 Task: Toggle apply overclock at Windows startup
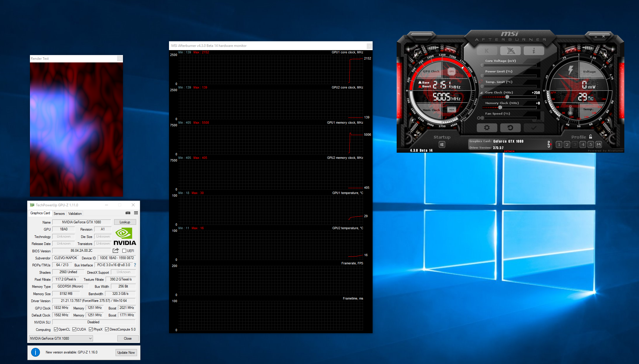tap(442, 144)
